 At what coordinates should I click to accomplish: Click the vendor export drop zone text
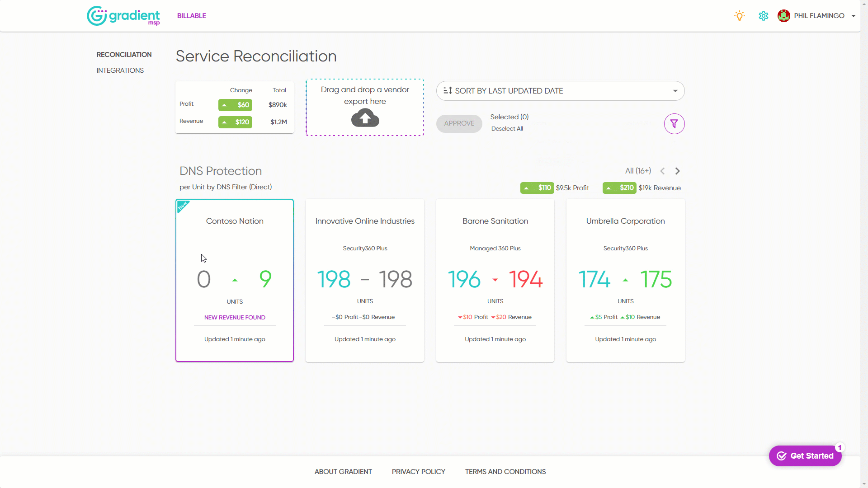(x=365, y=95)
